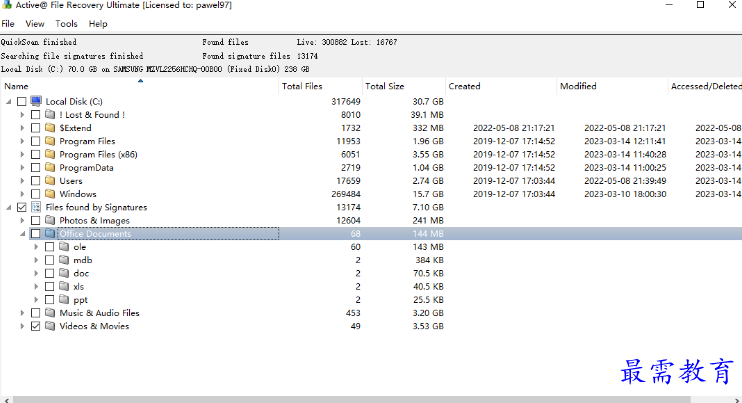Click the Windows file count '269484'
This screenshot has height=403, width=742.
(346, 194)
